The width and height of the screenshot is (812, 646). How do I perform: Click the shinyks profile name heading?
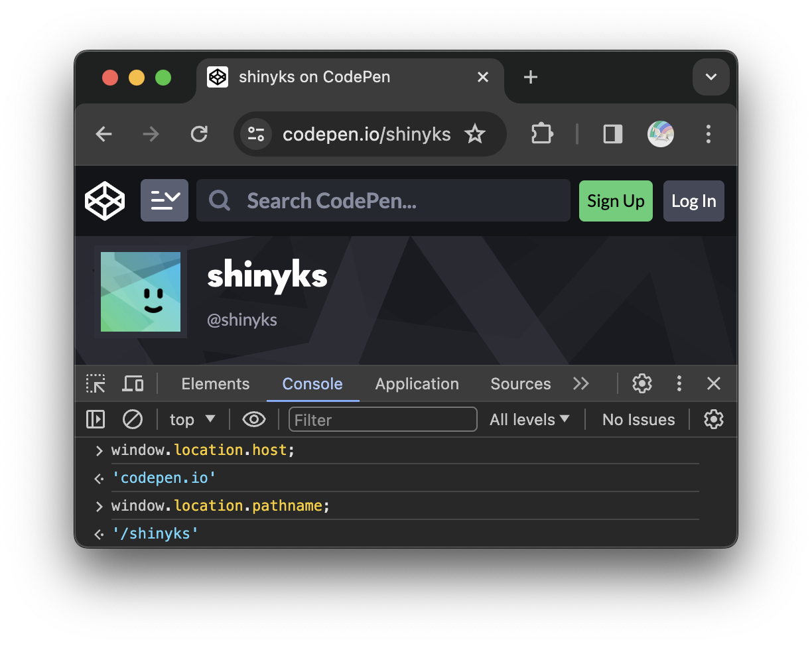click(x=267, y=275)
